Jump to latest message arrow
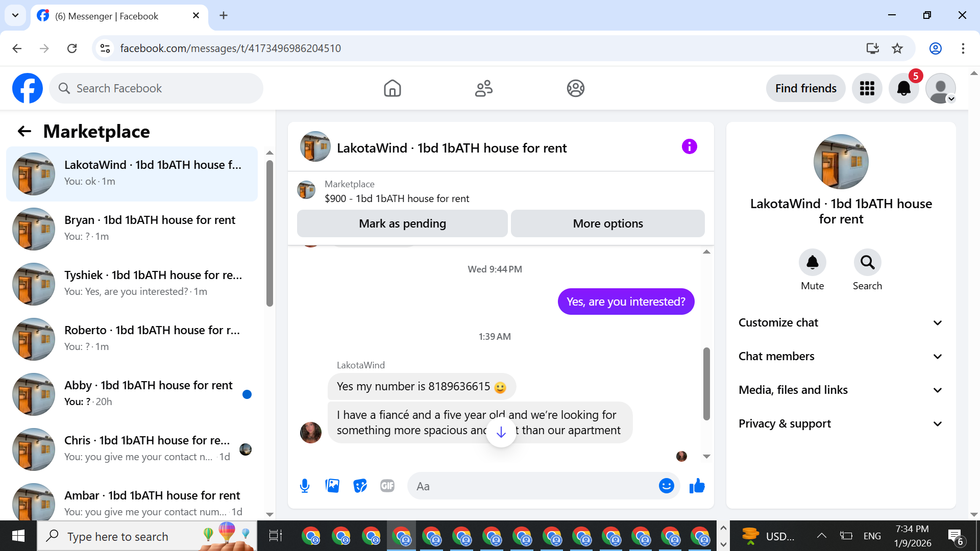 (x=501, y=432)
